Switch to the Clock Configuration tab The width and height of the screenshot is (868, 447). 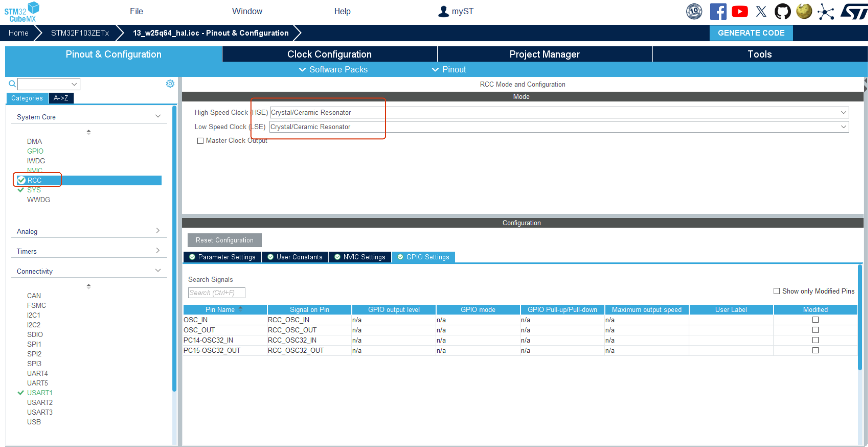point(329,54)
